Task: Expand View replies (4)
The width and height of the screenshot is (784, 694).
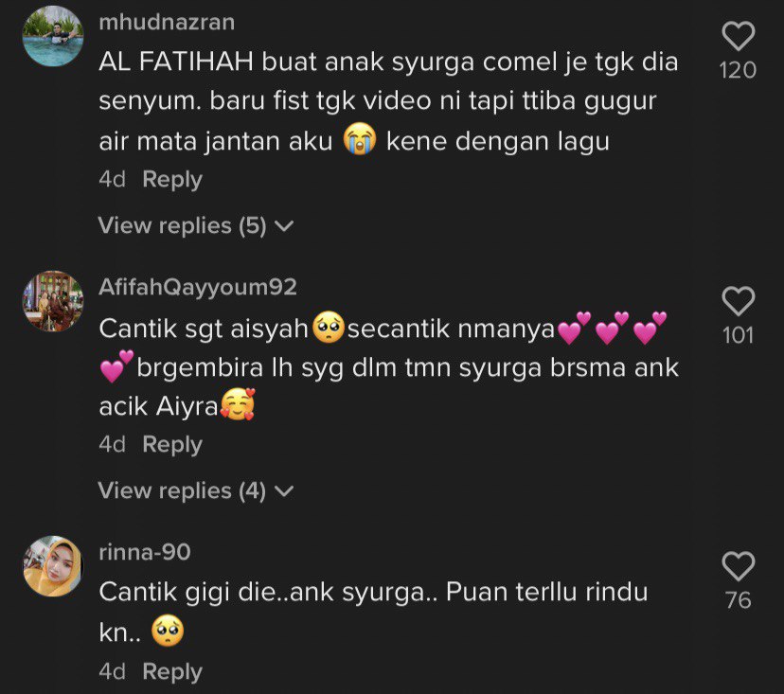Action: [195, 490]
